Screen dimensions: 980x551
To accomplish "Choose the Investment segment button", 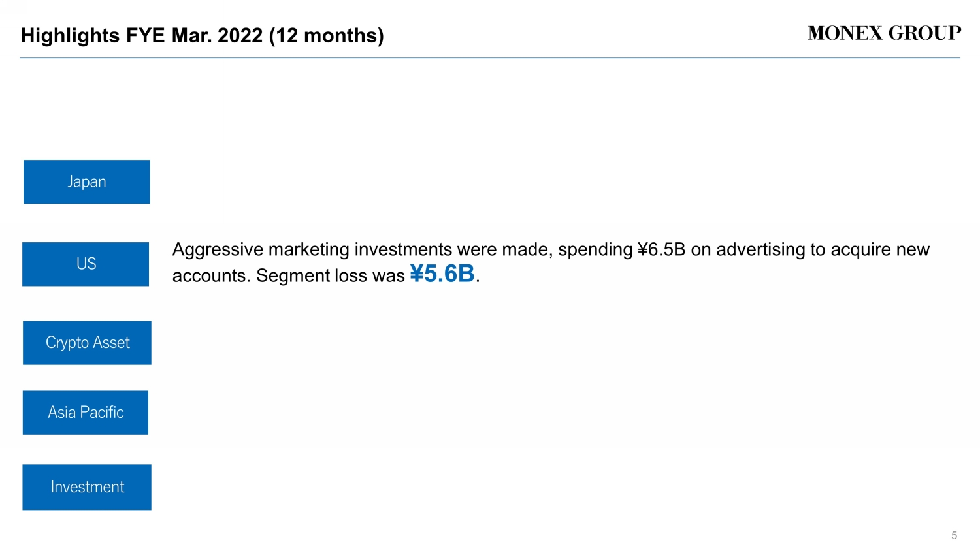I will tap(87, 487).
